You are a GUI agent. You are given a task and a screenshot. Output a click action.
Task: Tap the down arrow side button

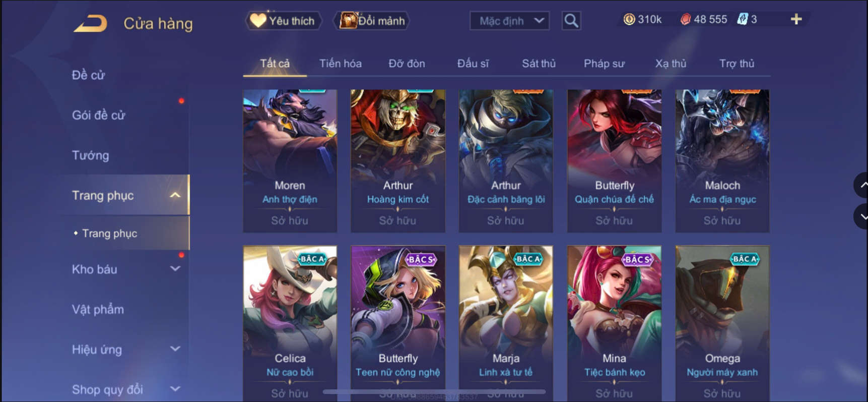(x=862, y=216)
